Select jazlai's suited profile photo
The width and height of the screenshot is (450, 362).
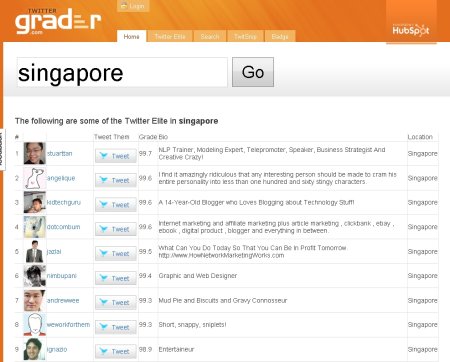(x=34, y=251)
